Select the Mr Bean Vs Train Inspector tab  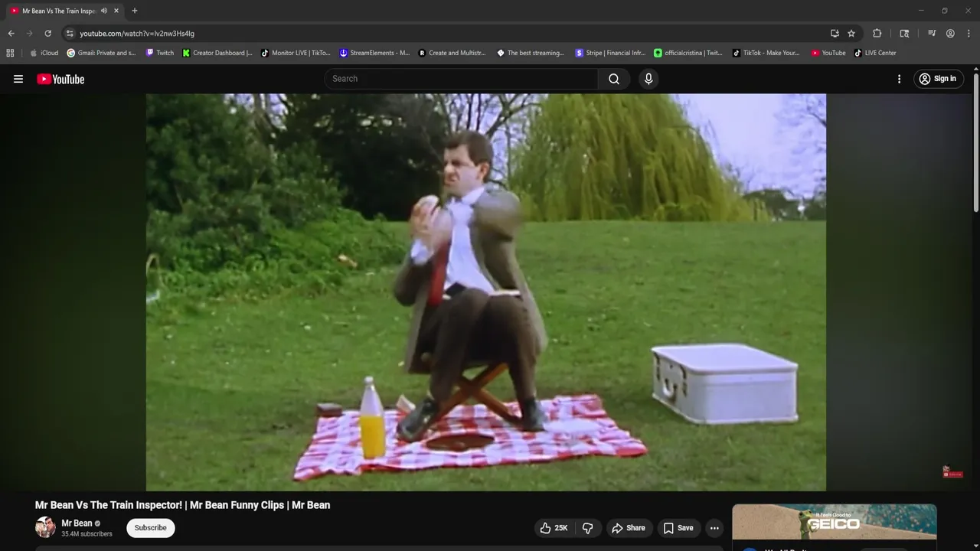point(58,11)
